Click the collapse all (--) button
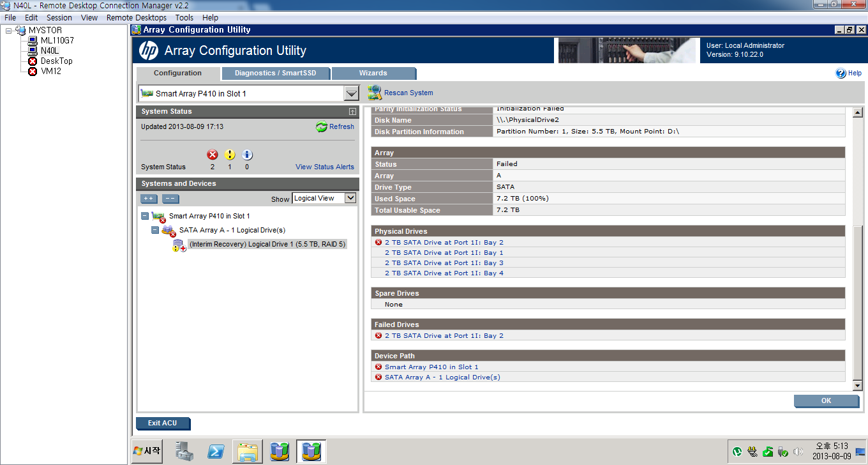The width and height of the screenshot is (868, 465). 170,199
